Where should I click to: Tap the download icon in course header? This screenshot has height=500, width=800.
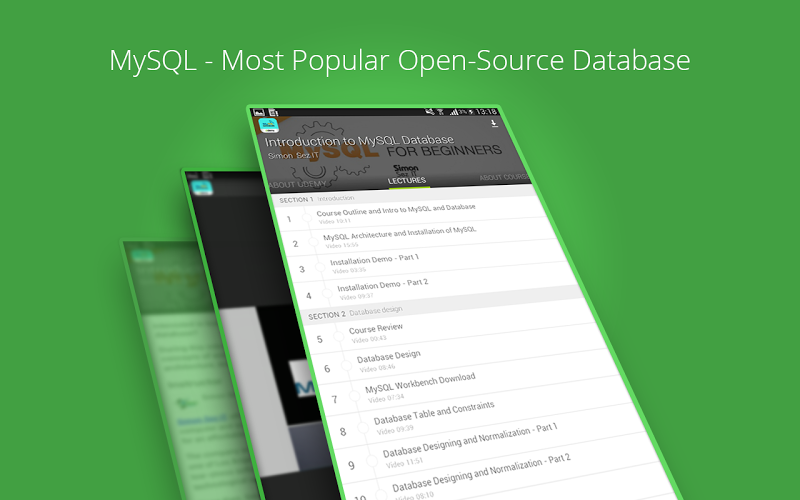[494, 124]
